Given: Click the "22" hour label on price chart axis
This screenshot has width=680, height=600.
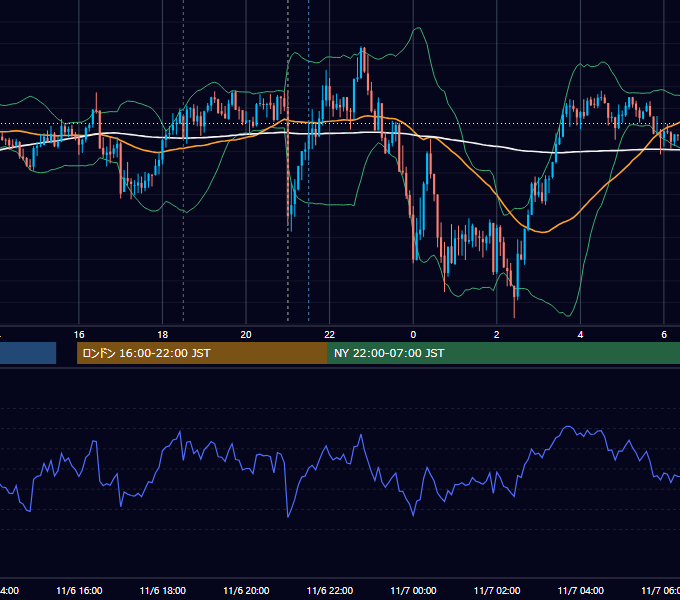Looking at the screenshot, I should click(x=330, y=335).
